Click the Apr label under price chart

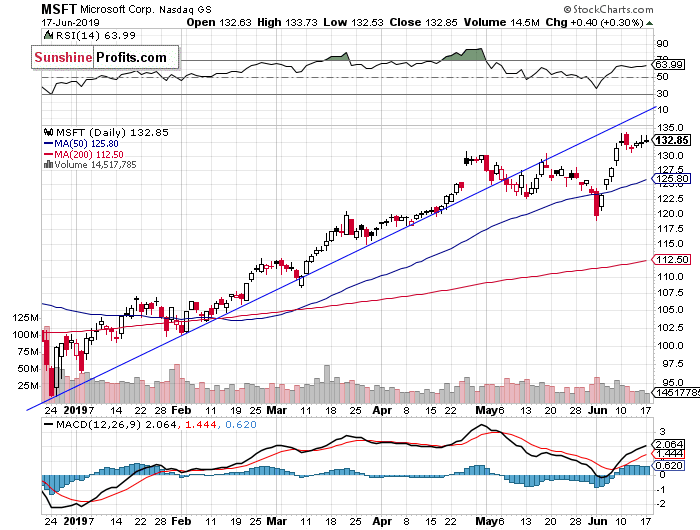coord(382,410)
